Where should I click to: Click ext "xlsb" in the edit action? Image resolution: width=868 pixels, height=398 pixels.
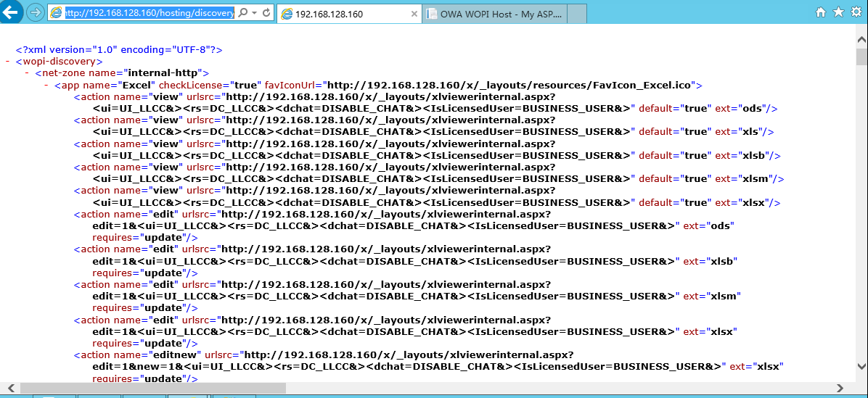coord(721,261)
